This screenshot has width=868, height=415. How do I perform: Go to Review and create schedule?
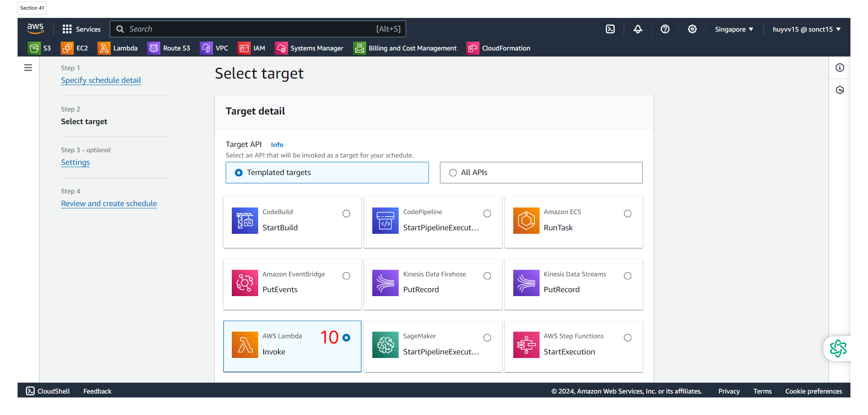109,204
